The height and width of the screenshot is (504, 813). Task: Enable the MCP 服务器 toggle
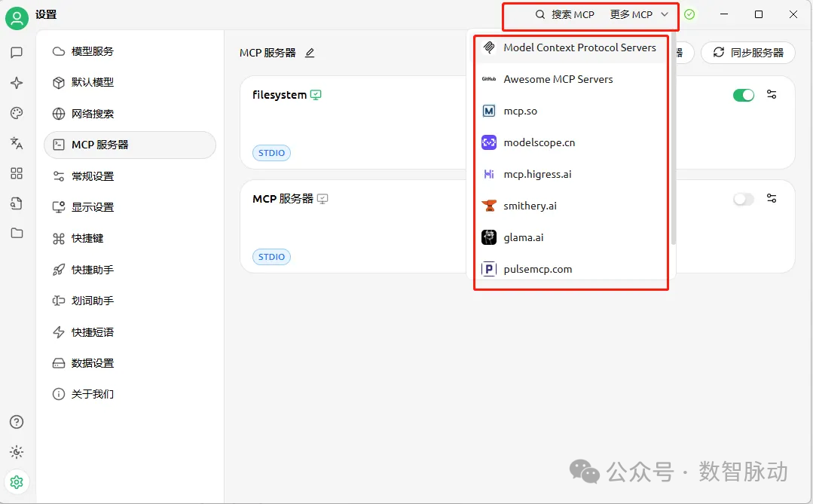(x=743, y=198)
